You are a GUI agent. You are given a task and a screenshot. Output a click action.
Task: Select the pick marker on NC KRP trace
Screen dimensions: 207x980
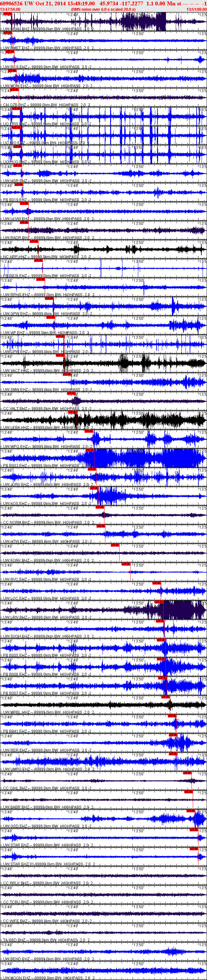tap(34, 241)
